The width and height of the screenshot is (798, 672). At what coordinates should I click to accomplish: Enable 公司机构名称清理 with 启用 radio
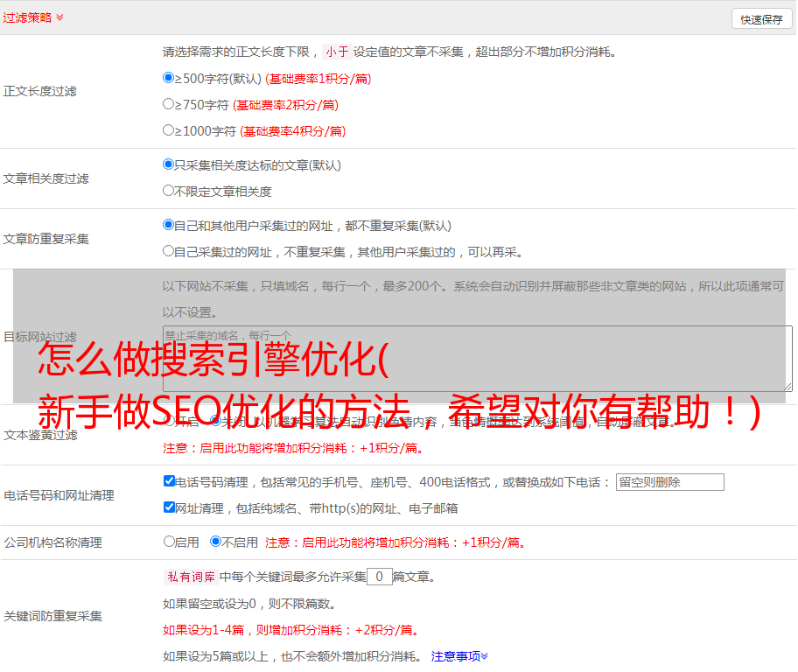[169, 542]
